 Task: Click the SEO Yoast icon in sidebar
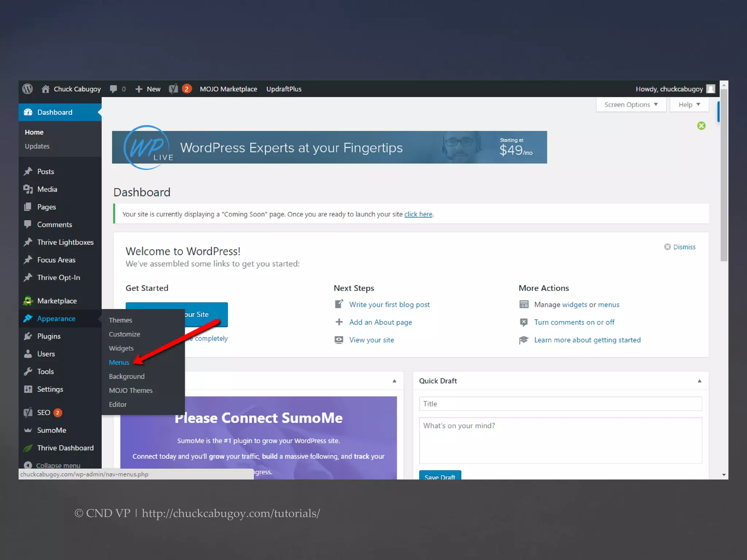(28, 412)
